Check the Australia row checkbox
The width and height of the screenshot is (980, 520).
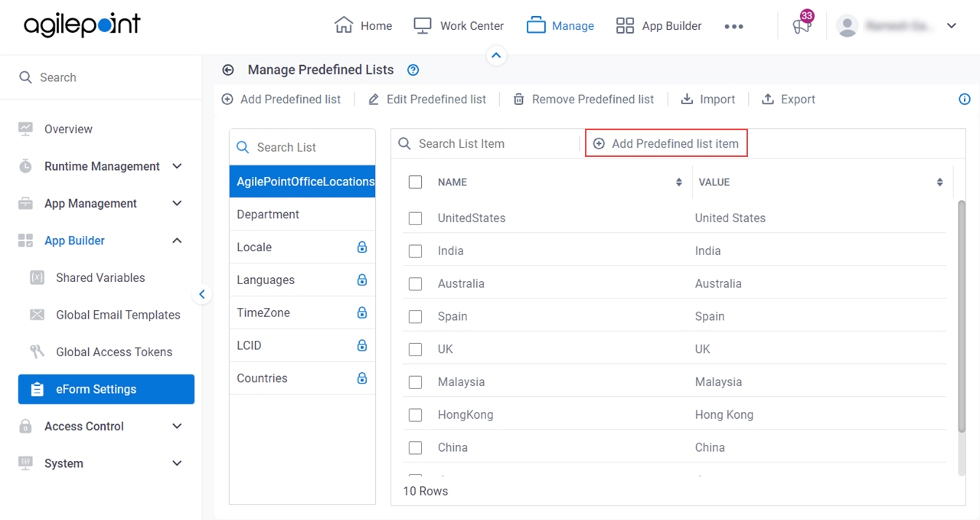click(415, 284)
